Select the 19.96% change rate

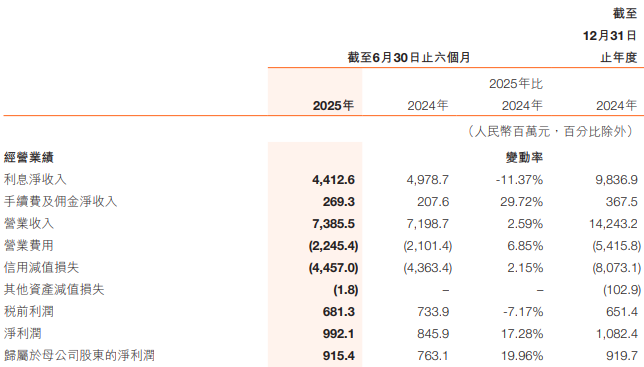pyautogui.click(x=522, y=356)
